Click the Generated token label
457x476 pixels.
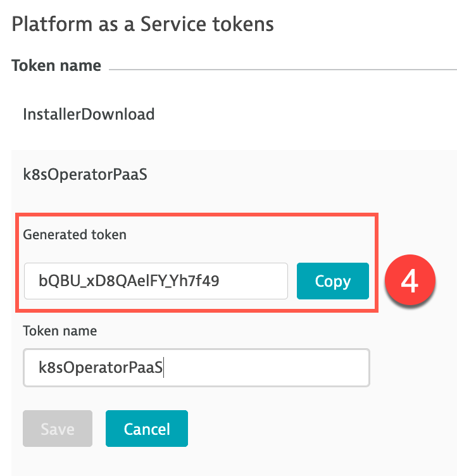coord(75,235)
